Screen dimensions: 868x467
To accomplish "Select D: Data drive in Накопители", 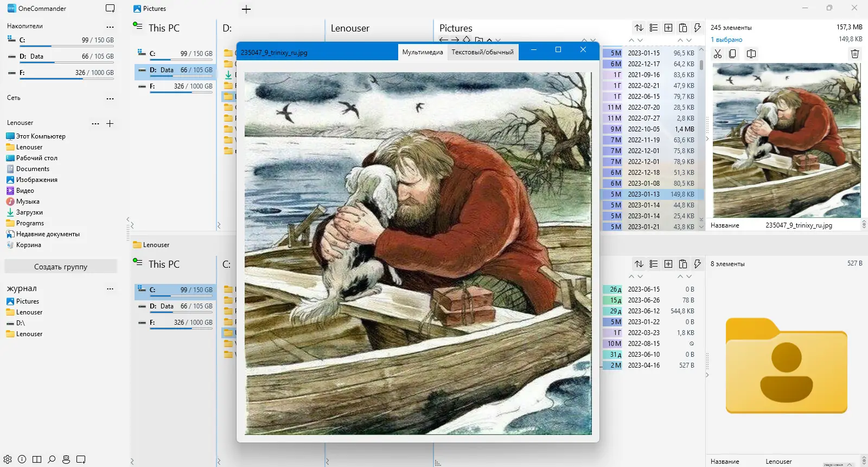I will point(61,57).
